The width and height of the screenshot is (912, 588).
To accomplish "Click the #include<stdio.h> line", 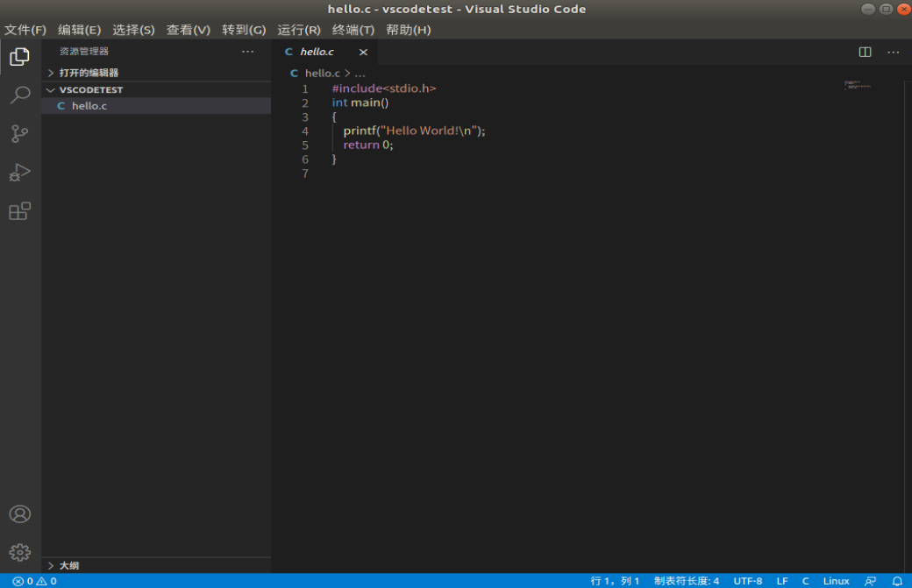I will 384,89.
